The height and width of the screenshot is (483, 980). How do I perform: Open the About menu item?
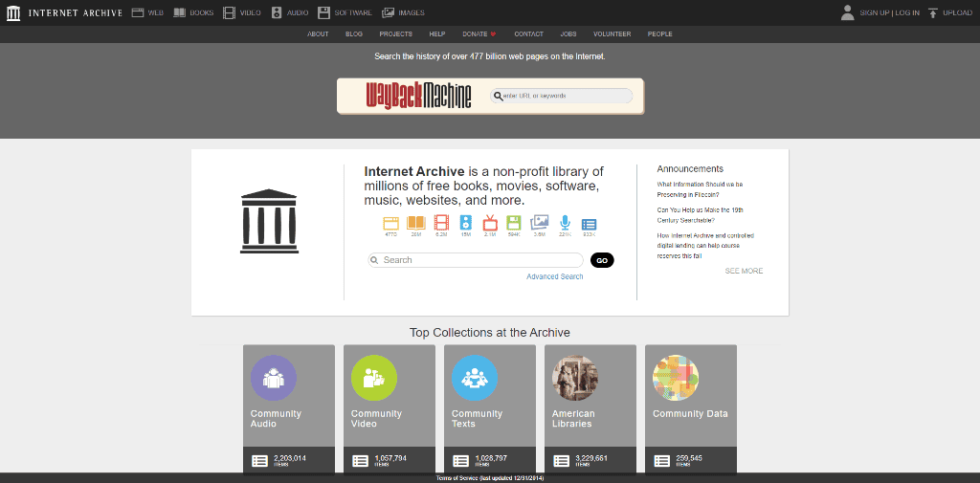[318, 33]
